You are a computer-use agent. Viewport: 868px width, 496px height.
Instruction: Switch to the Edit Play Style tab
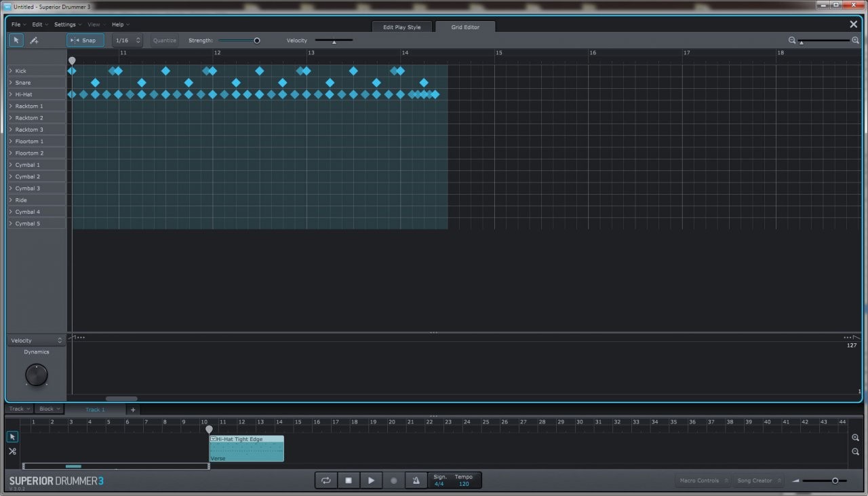pos(402,27)
